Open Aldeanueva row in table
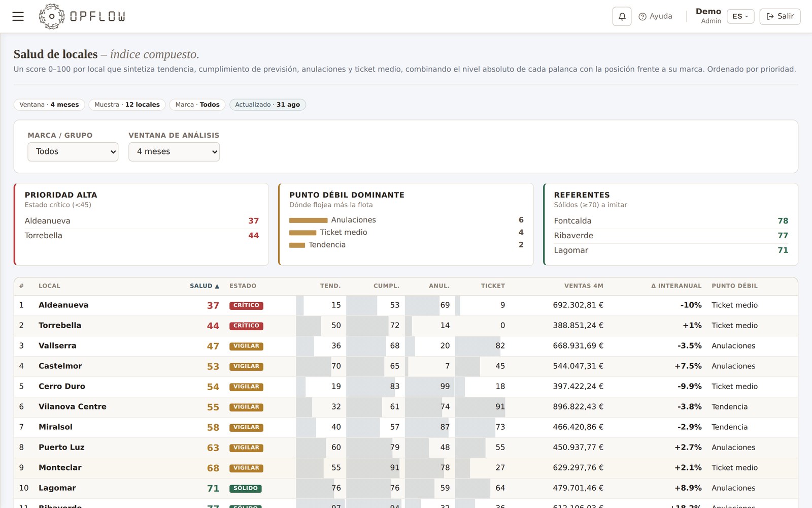Screen dimensions: 812x508 (406, 305)
